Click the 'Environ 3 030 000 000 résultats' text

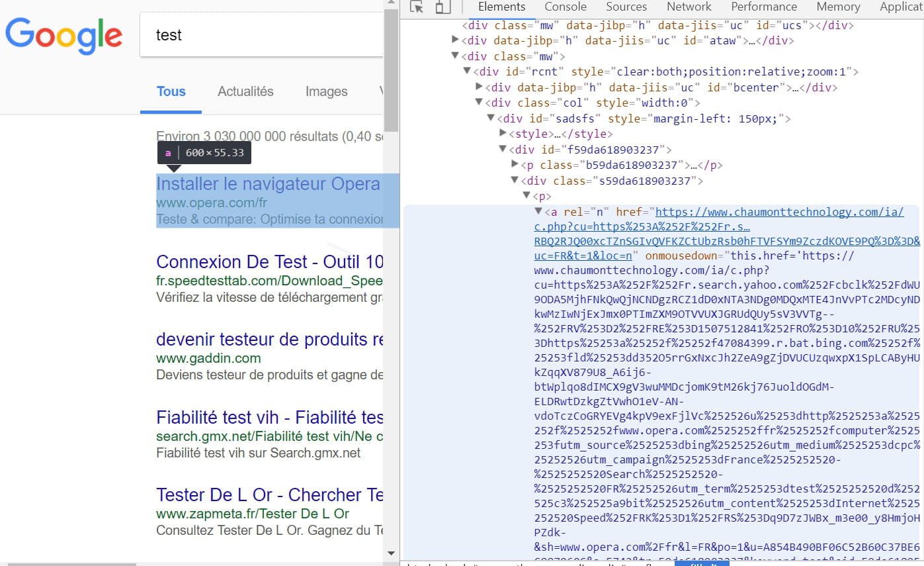coord(269,136)
